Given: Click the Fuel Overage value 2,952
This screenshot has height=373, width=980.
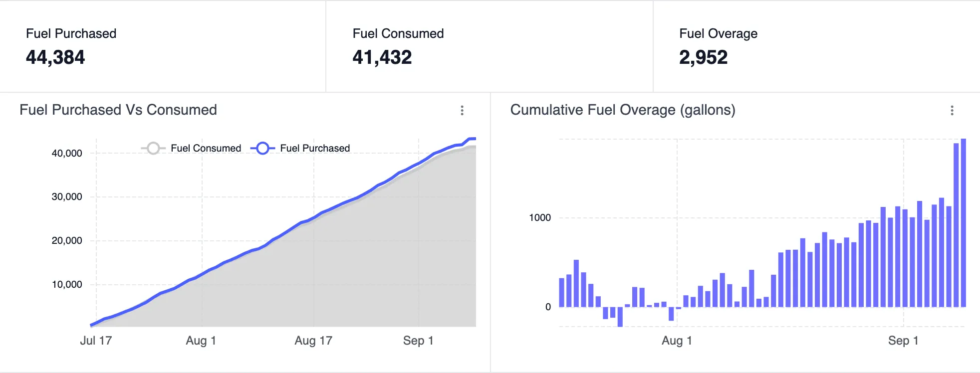Looking at the screenshot, I should pos(704,57).
